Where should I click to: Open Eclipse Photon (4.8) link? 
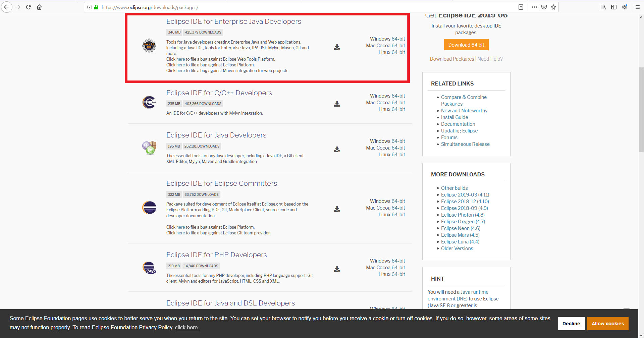tap(463, 215)
